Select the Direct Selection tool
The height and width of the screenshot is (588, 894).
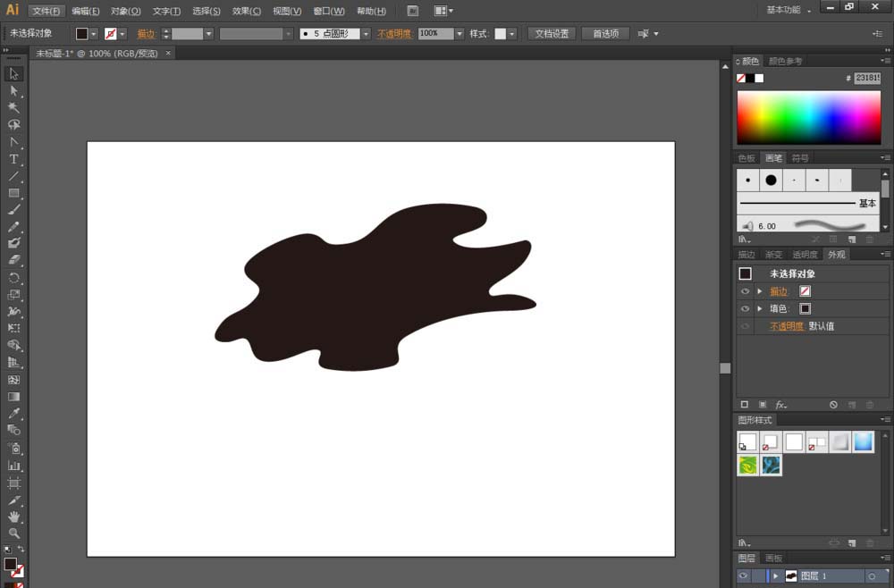(13, 90)
